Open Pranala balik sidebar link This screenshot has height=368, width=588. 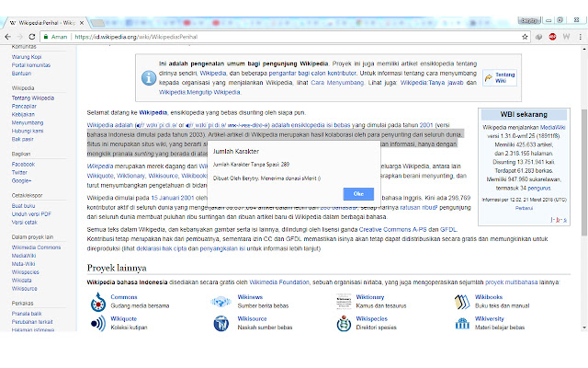(x=27, y=314)
